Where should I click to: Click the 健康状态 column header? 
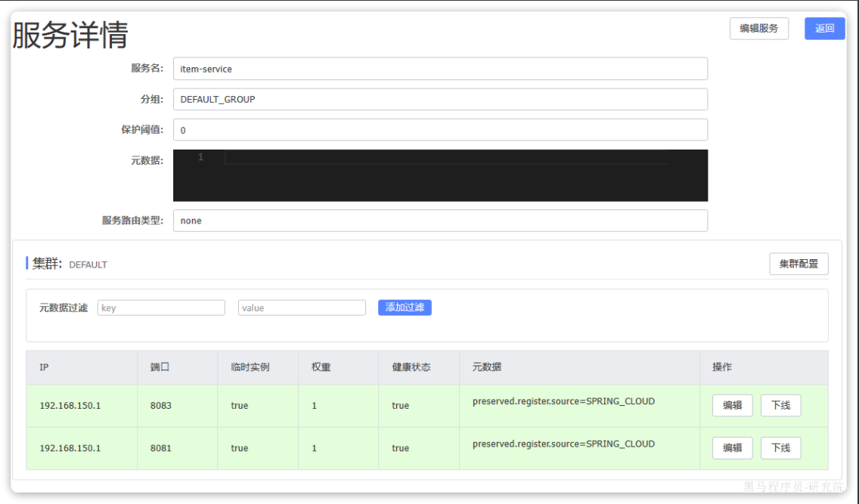tap(411, 367)
